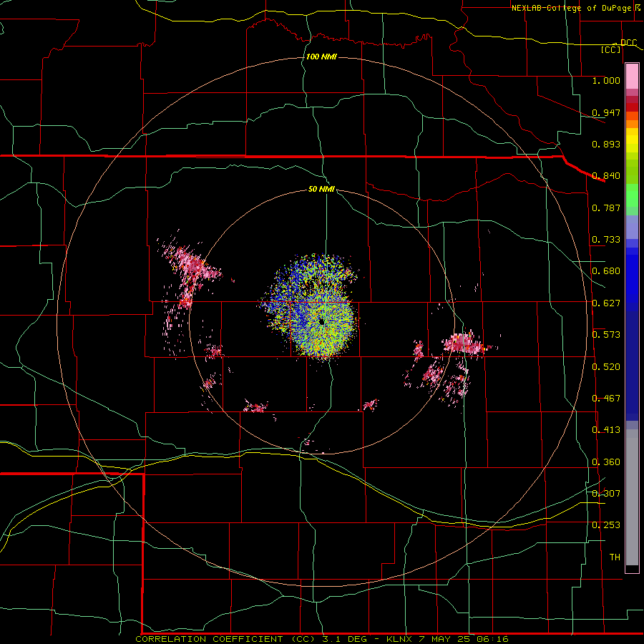Pick the light pink band atop the color bar
Screen dimensions: 644x644
point(632,77)
